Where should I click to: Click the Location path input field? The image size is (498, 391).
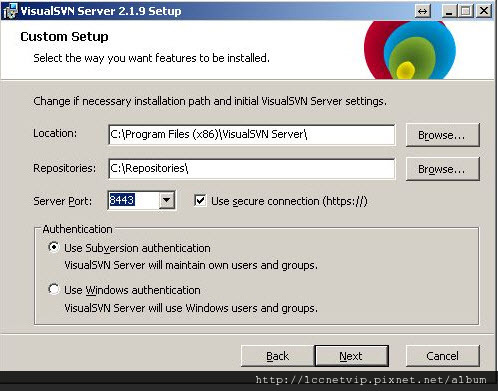[x=252, y=135]
